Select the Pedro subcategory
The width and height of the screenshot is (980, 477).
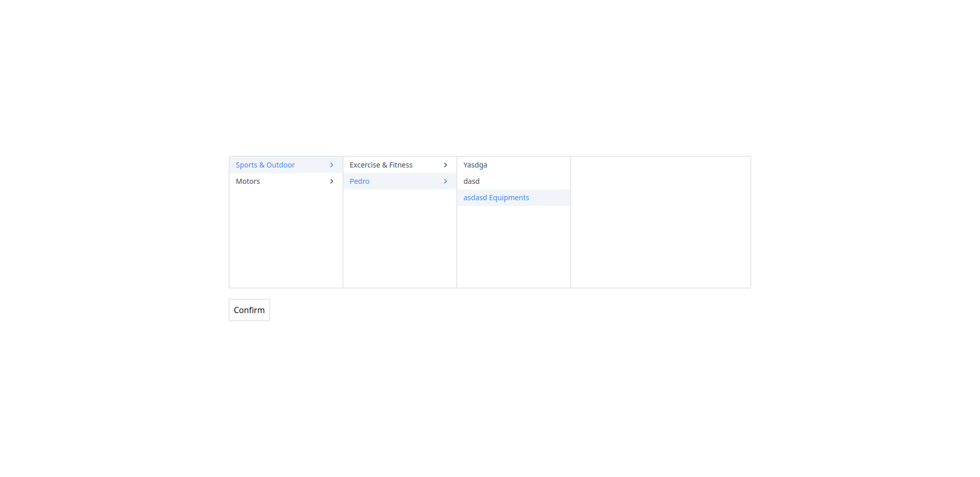tap(400, 181)
